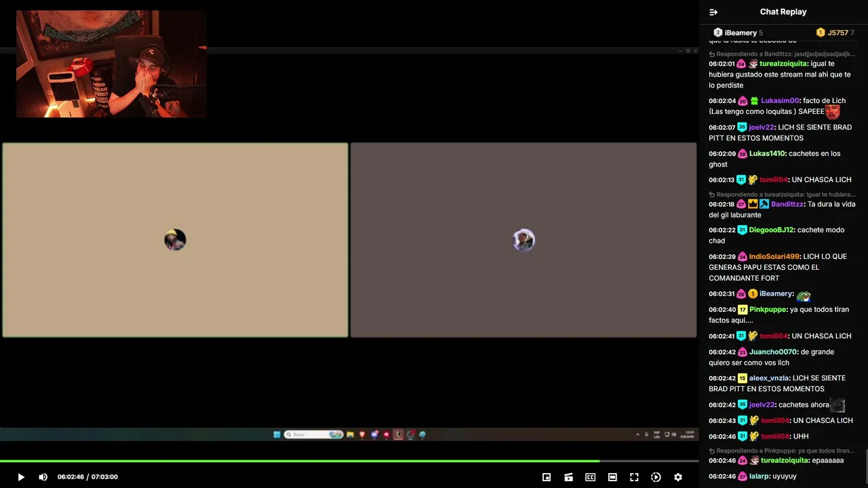This screenshot has width=868, height=488.
Task: Open Brave browser from taskbar
Action: [362, 435]
